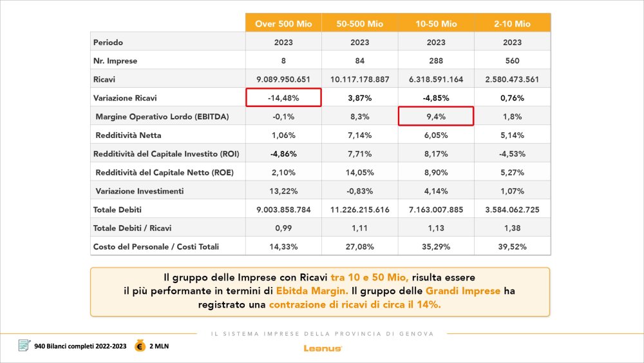Screen dimensions: 644x363
Task: Click the '2 MLN' footer label
Action: pos(159,346)
